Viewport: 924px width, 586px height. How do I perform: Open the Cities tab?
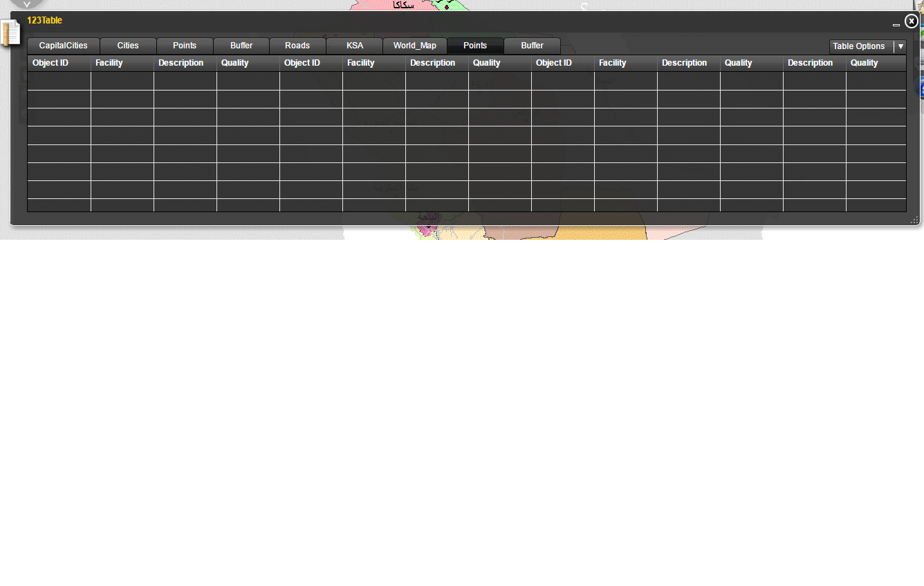128,46
